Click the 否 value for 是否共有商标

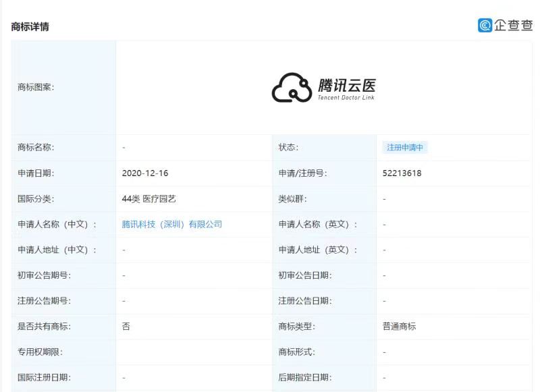coord(126,327)
